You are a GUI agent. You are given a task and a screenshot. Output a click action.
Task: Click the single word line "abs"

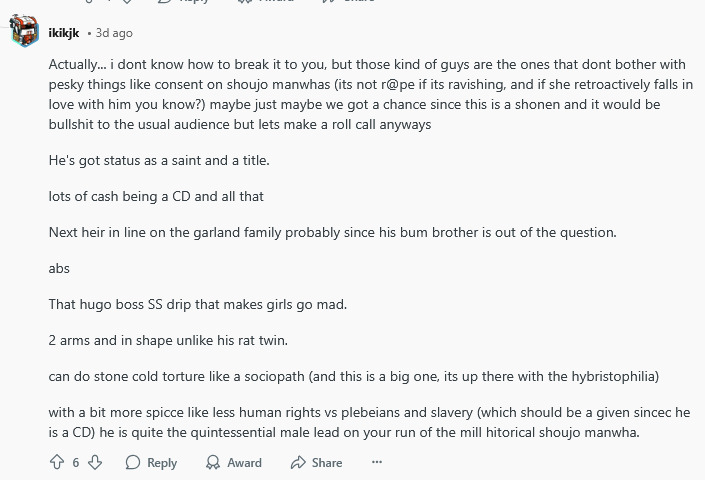pos(59,268)
